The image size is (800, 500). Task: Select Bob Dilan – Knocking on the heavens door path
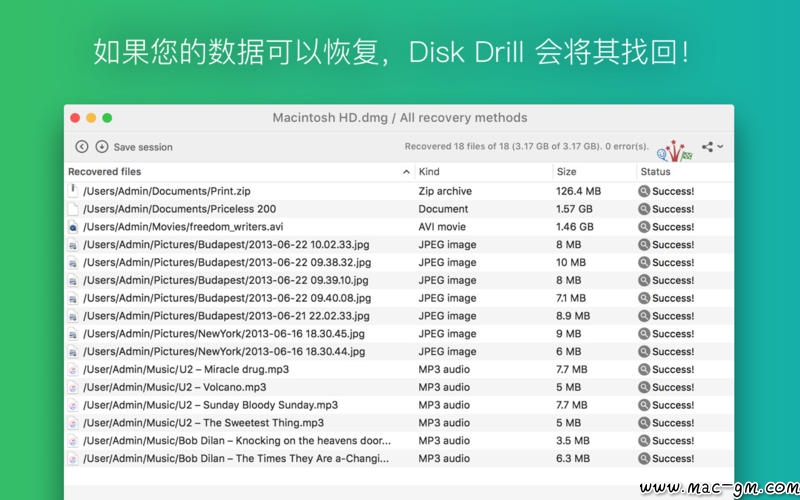tap(237, 441)
